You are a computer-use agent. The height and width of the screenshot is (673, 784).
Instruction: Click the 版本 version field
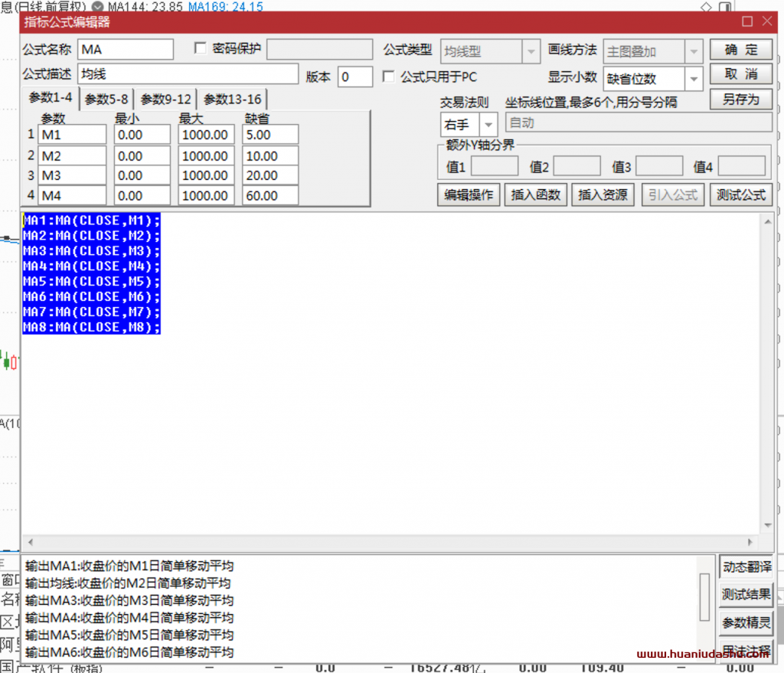[x=355, y=77]
